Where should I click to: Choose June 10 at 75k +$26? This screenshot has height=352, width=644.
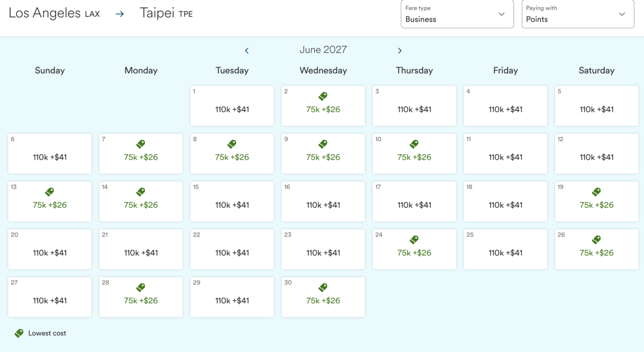pyautogui.click(x=414, y=154)
